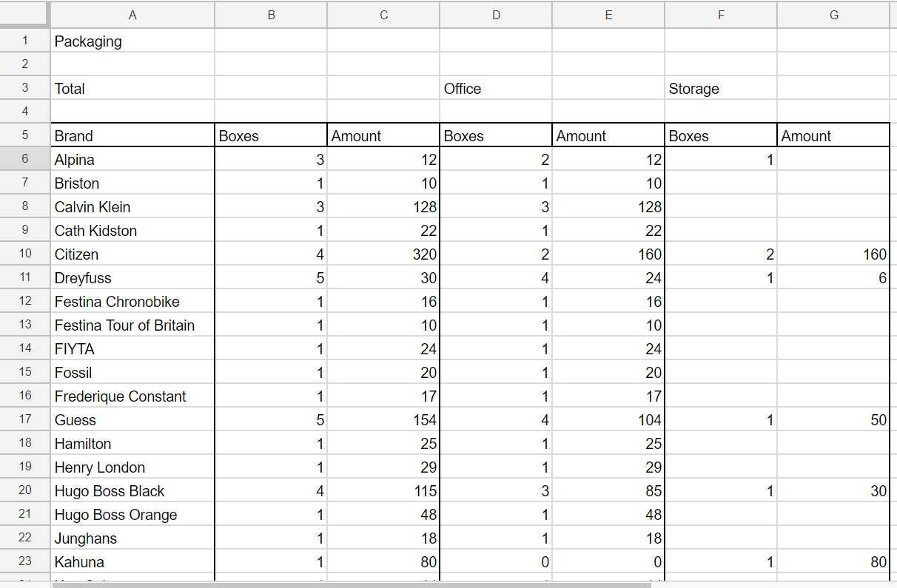
Task: Select the "Boxes" header in column F
Action: pos(721,136)
